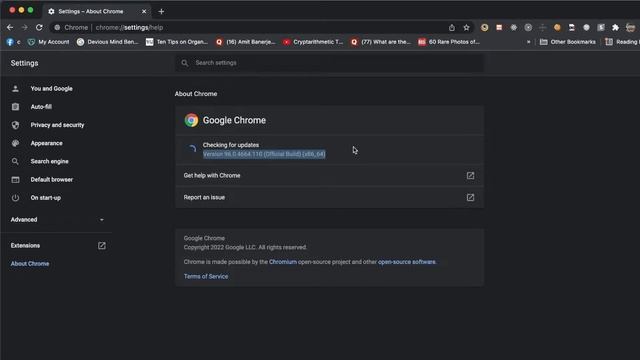The image size is (640, 360).
Task: Go back with the browser back arrow
Action: [10, 27]
